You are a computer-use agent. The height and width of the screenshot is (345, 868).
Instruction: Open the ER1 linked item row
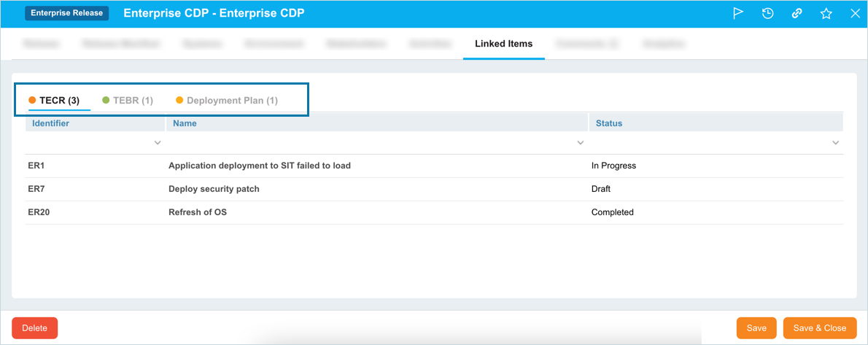coord(36,166)
